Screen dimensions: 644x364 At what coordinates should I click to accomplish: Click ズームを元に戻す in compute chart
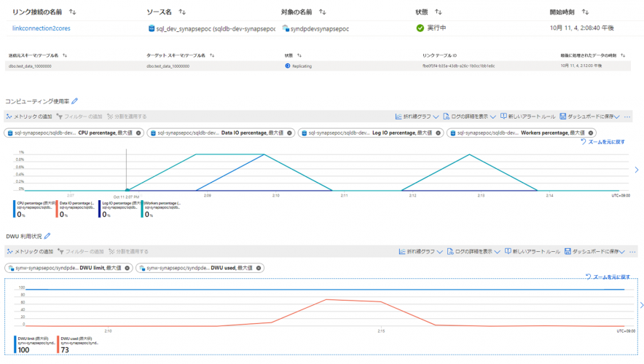pyautogui.click(x=602, y=142)
